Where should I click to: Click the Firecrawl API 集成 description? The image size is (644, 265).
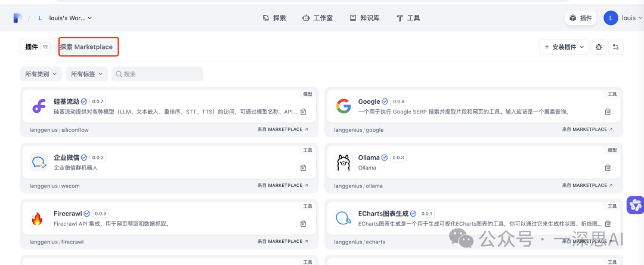[112, 224]
